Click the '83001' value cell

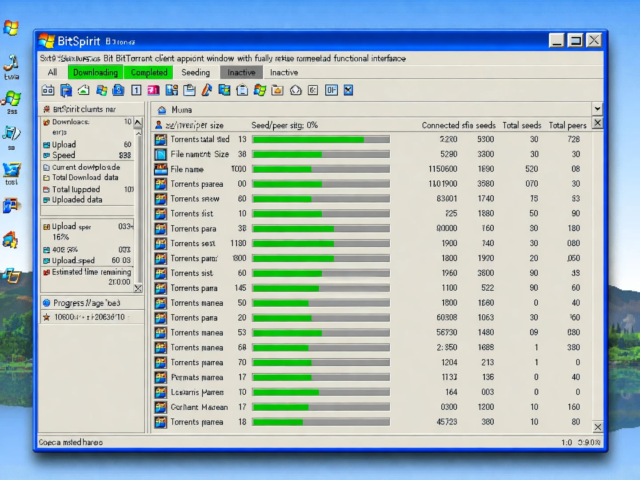tap(447, 199)
